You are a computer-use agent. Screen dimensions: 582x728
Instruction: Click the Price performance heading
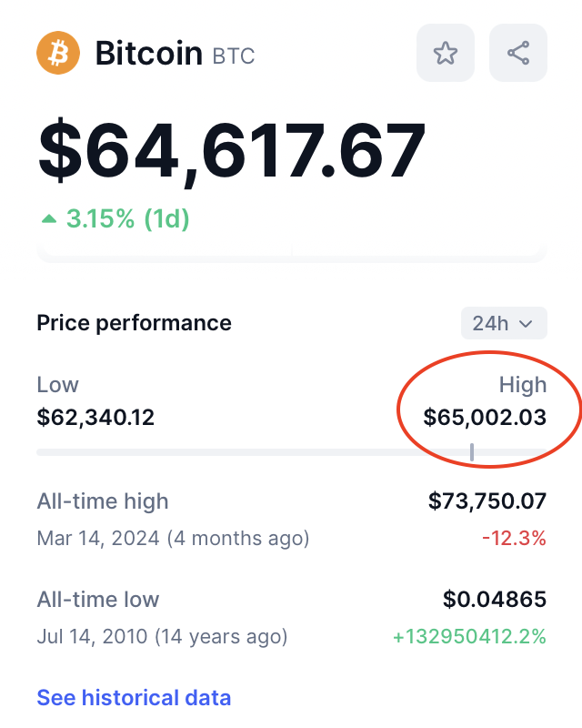pos(134,323)
